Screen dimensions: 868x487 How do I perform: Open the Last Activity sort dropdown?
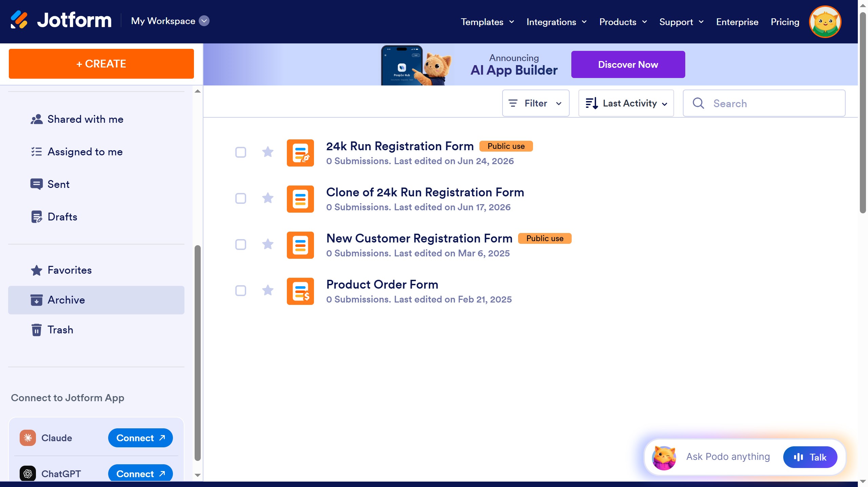[x=626, y=103]
